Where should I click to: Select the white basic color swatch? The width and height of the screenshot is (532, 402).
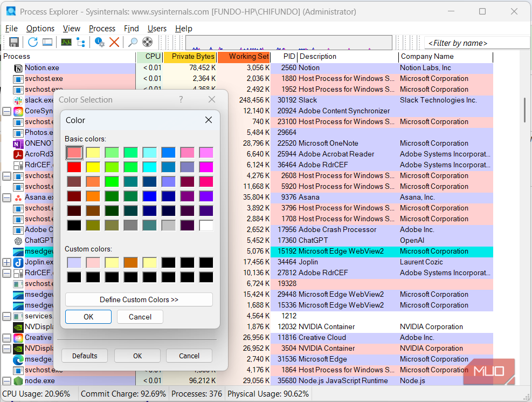tap(206, 225)
